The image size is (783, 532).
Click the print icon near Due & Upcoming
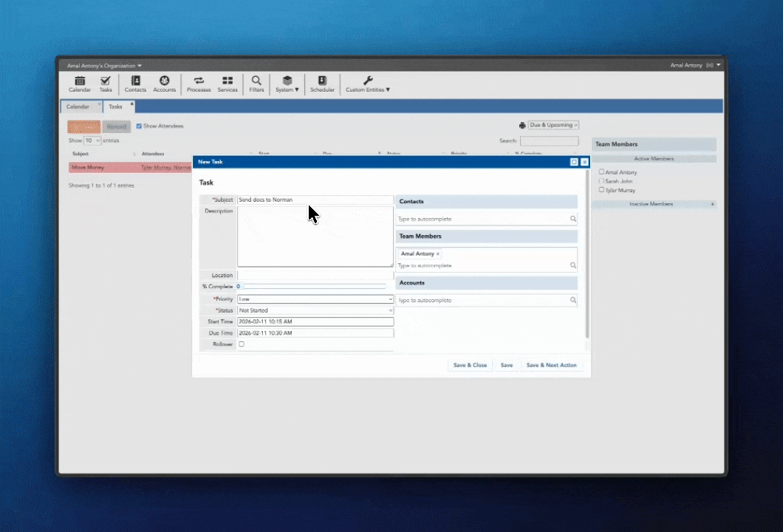tap(522, 125)
